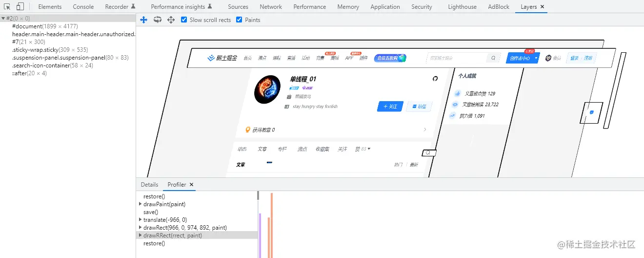
Task: Open the Elements tab
Action: [x=50, y=7]
